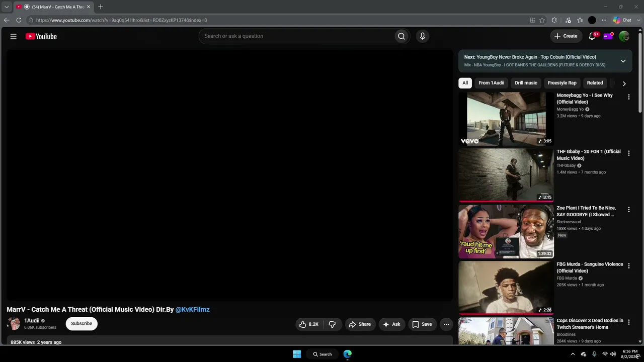The image size is (644, 362).
Task: Open the 1Audii channel avatar
Action: (14, 324)
